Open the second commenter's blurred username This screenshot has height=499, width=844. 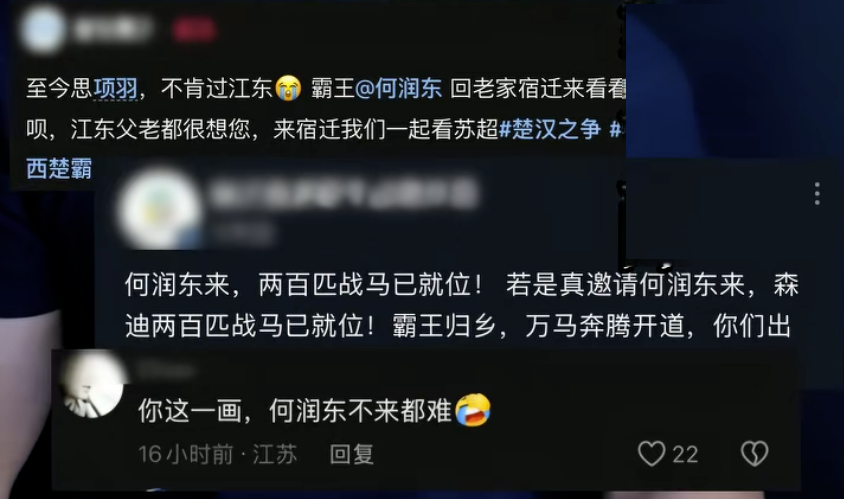coord(344,194)
